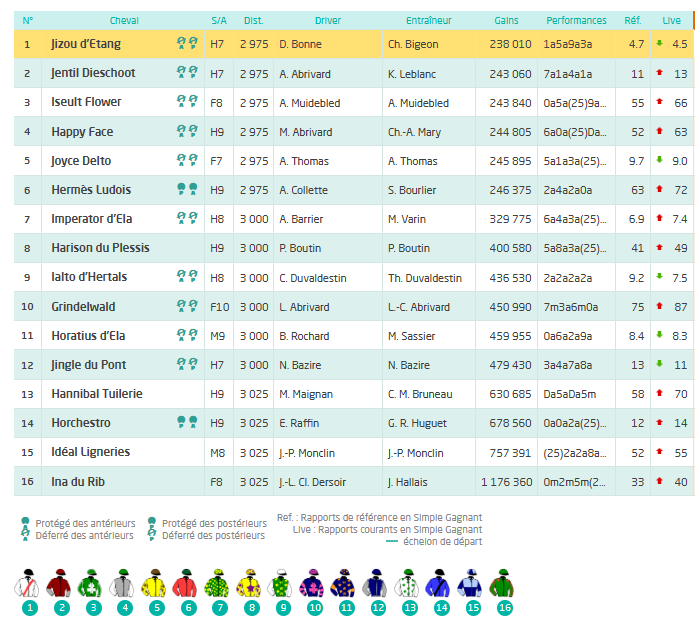The image size is (695, 644).
Task: Click the truncated performances of Idéal Ligneries
Action: click(x=574, y=453)
